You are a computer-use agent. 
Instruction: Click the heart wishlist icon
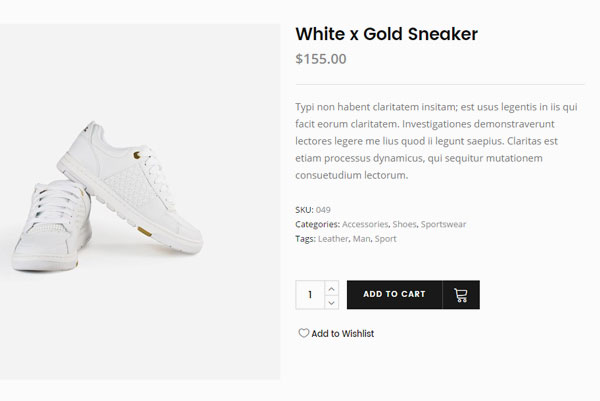click(x=303, y=334)
